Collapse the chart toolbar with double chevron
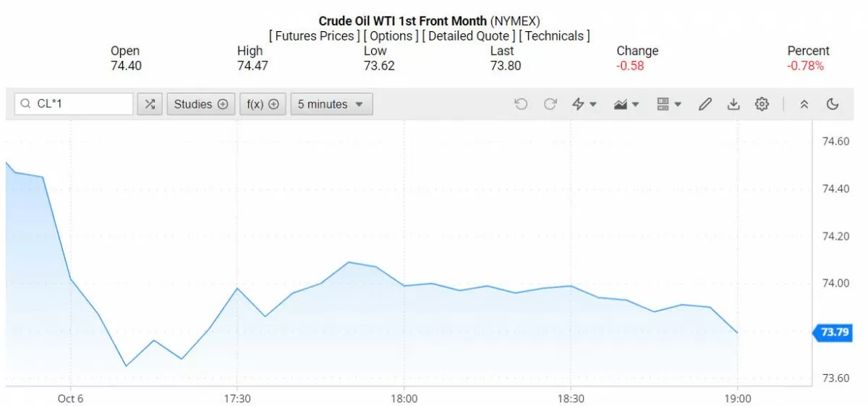868x406 pixels. click(804, 104)
